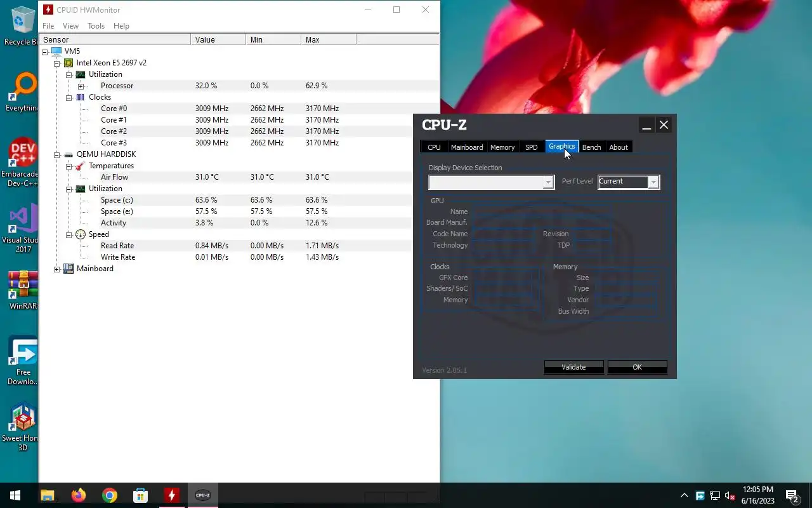
Task: Click the QEMU HARDDISK drive icon
Action: pyautogui.click(x=69, y=154)
